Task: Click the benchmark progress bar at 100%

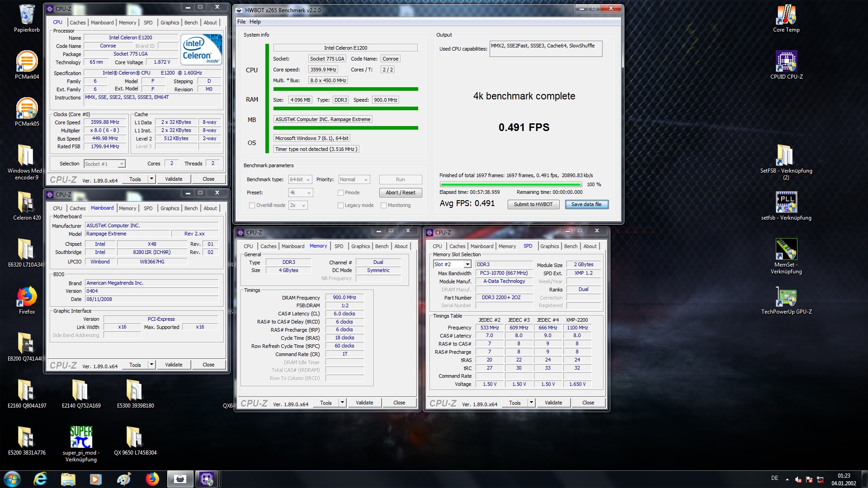Action: (511, 184)
